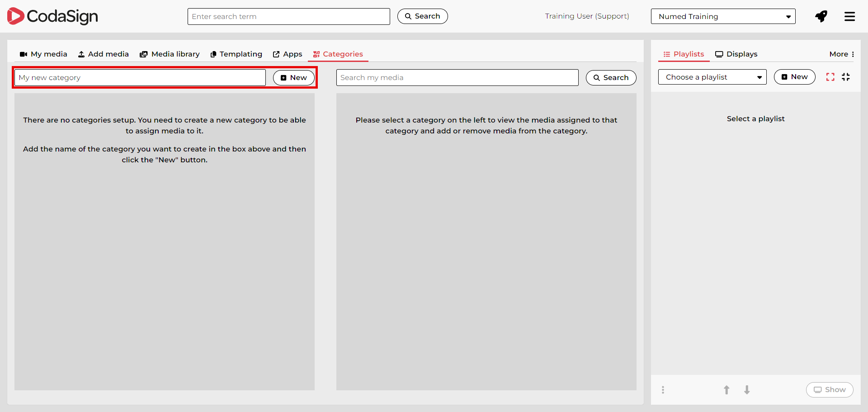This screenshot has height=412, width=868.
Task: Switch to the My media tab
Action: tap(43, 54)
